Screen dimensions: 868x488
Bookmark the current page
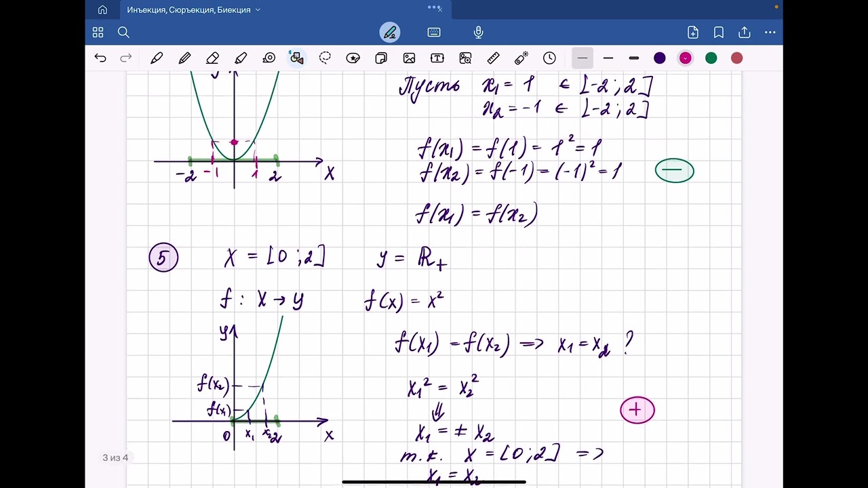[719, 33]
